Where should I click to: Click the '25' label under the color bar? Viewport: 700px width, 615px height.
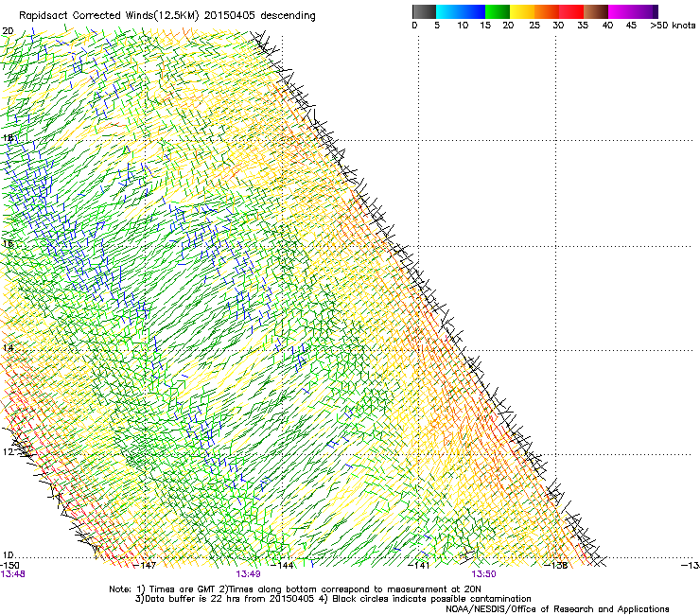(534, 26)
